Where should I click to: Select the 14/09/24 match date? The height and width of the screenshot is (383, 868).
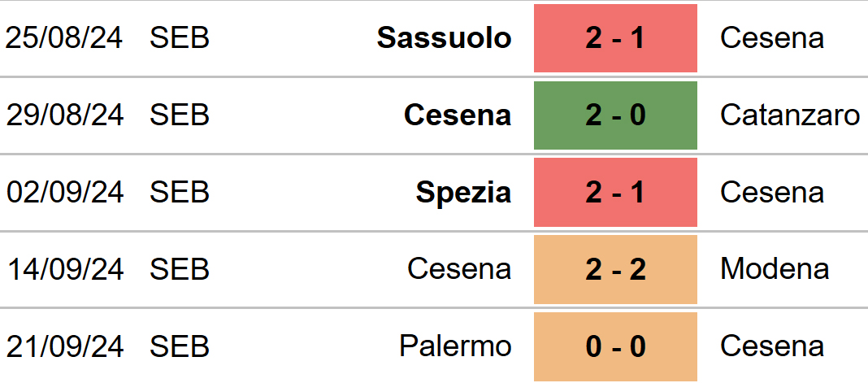pos(64,269)
